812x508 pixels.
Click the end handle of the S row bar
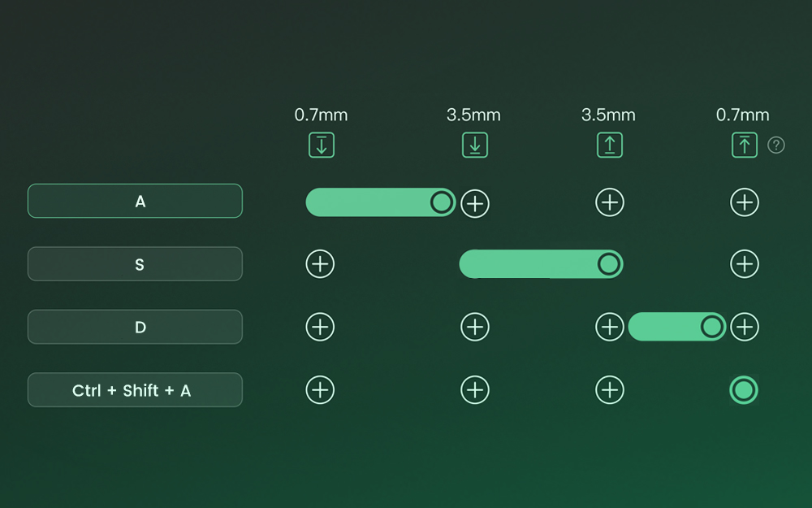click(x=609, y=264)
